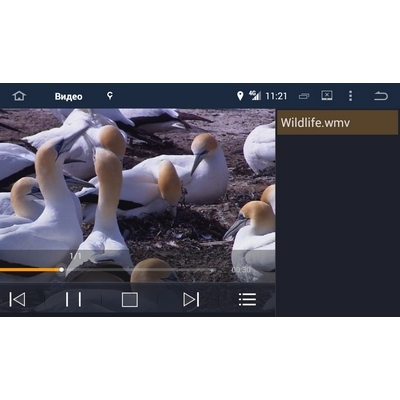The height and width of the screenshot is (400, 400).
Task: Click the empty playlist area below Wildlife.wmv
Action: click(337, 225)
